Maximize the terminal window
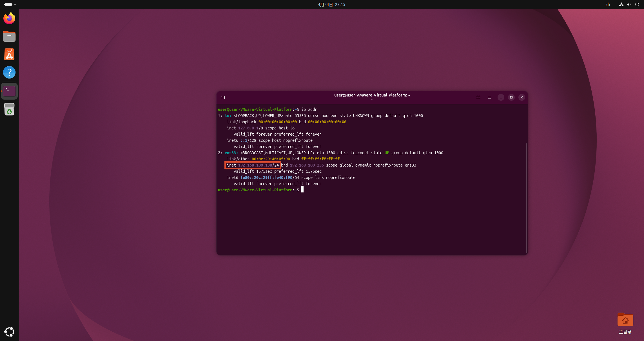The image size is (644, 341). (511, 97)
